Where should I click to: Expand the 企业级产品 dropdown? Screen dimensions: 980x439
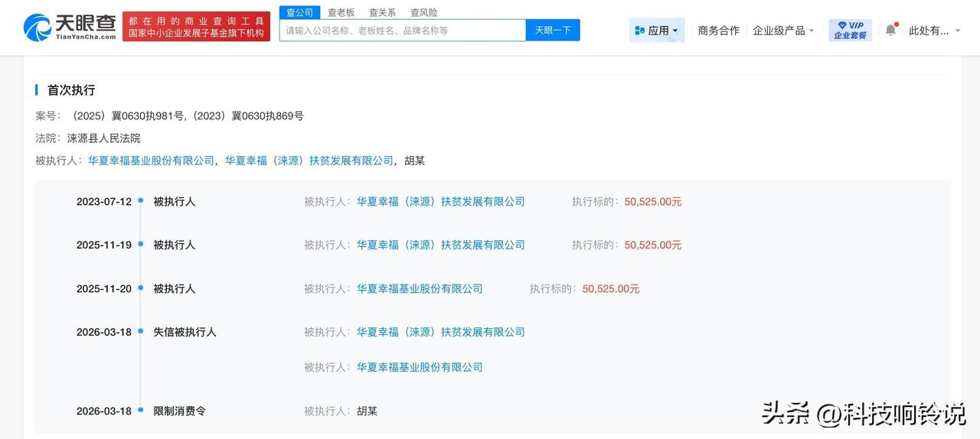pos(783,31)
